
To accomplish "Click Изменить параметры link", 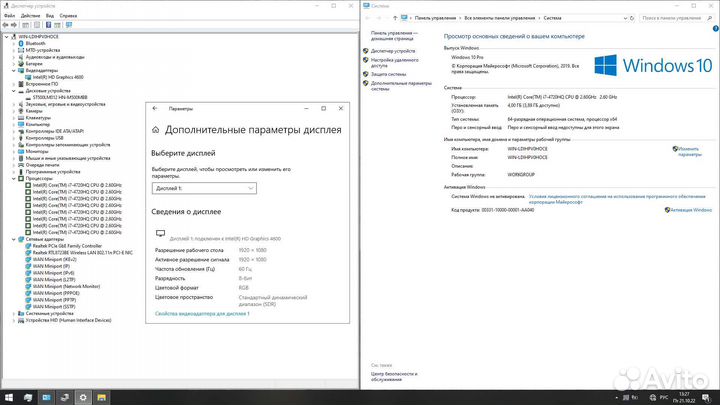I will (689, 152).
